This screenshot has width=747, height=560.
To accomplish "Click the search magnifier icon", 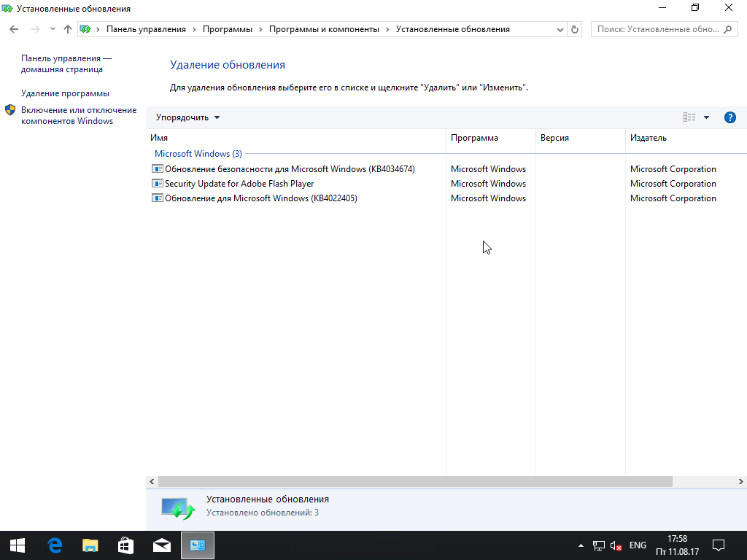I will click(727, 29).
